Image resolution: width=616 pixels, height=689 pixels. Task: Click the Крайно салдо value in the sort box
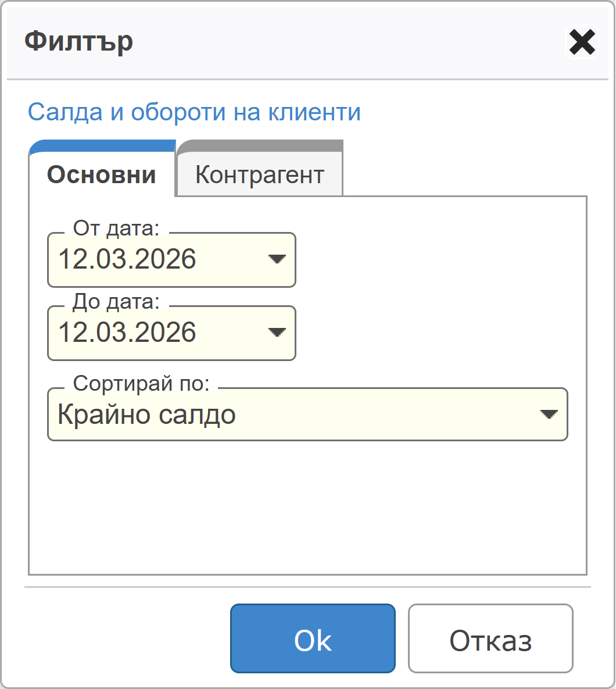(x=147, y=415)
